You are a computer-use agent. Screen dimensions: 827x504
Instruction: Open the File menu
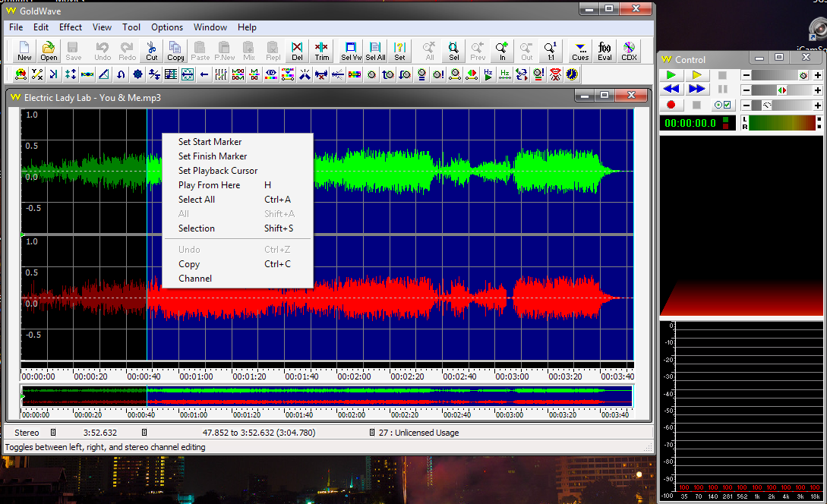click(x=16, y=27)
